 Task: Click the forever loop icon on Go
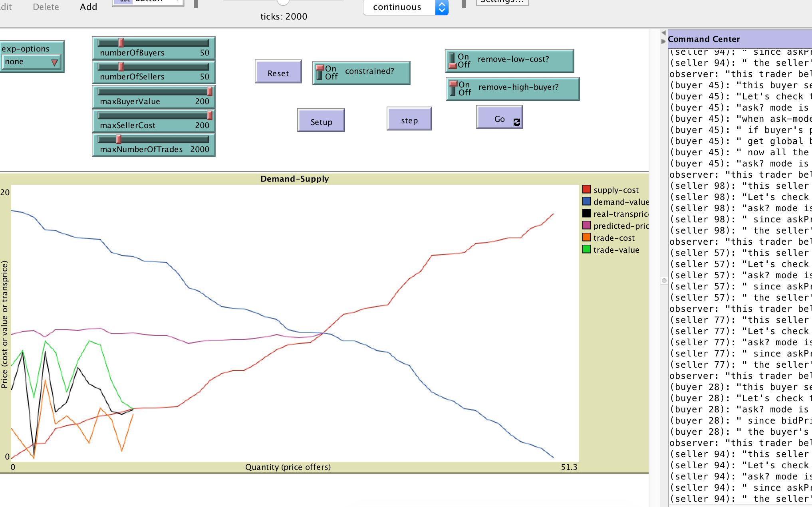(x=516, y=122)
